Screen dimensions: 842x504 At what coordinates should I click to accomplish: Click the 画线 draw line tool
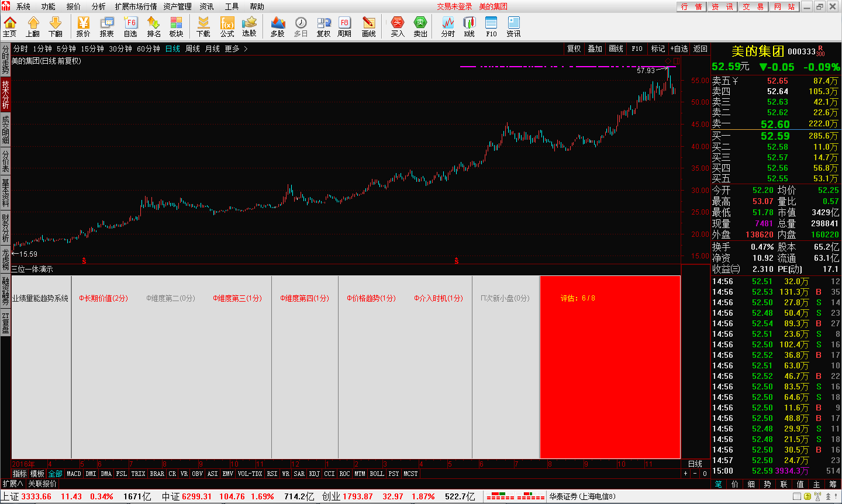click(x=369, y=26)
